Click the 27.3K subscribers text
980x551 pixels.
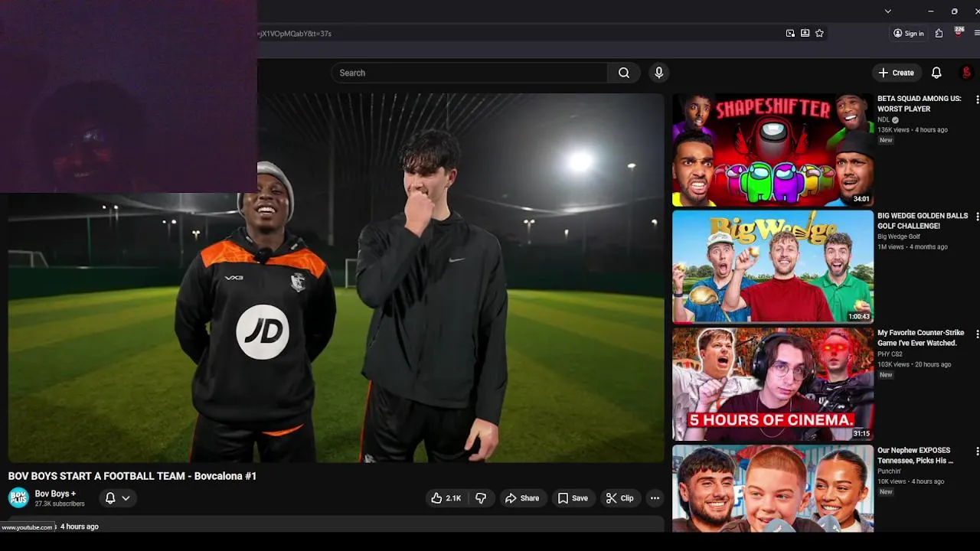[x=60, y=504]
